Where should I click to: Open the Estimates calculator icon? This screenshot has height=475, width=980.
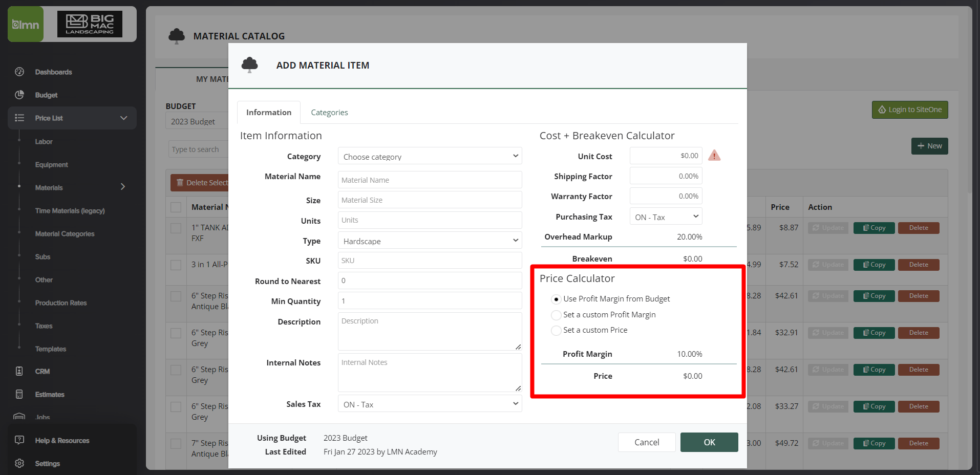[x=19, y=394]
